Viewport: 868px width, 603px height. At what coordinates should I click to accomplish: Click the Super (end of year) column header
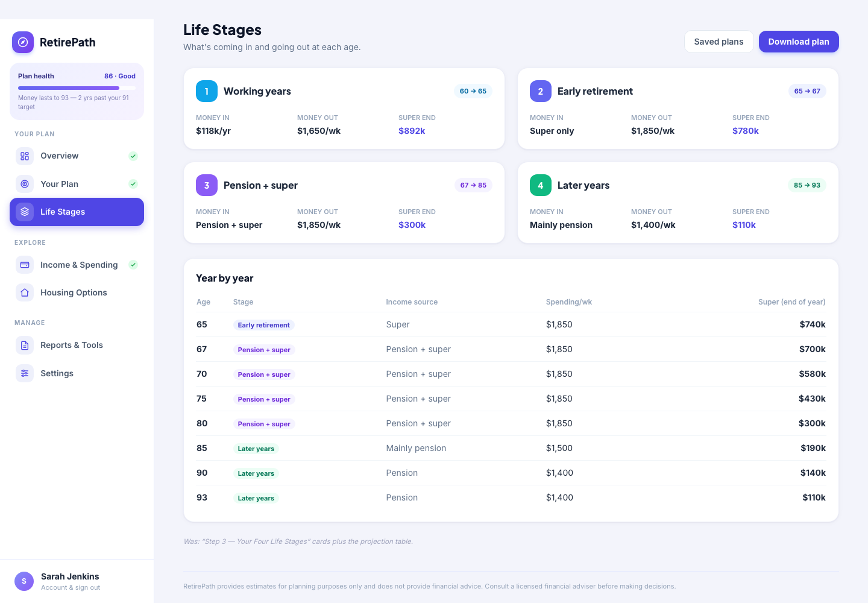(x=792, y=302)
